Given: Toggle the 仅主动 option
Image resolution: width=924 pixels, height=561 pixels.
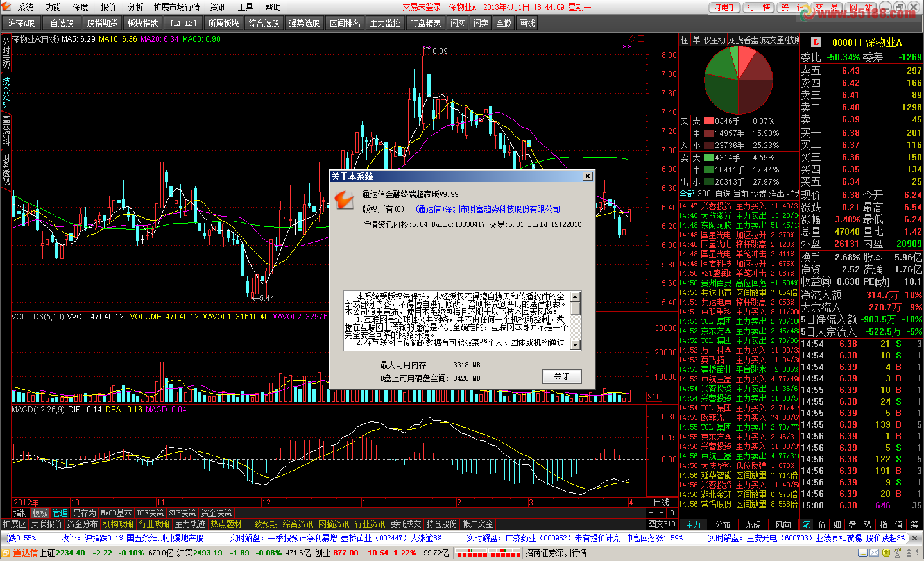Looking at the screenshot, I should click(714, 40).
